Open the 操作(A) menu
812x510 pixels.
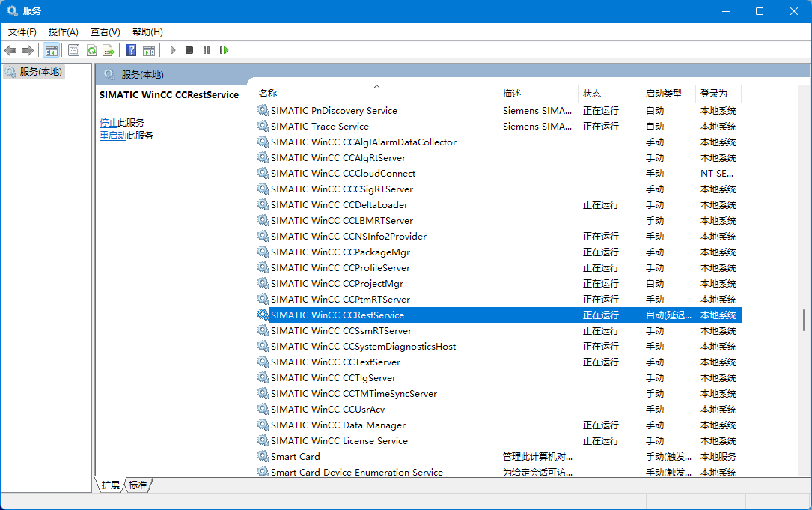63,32
